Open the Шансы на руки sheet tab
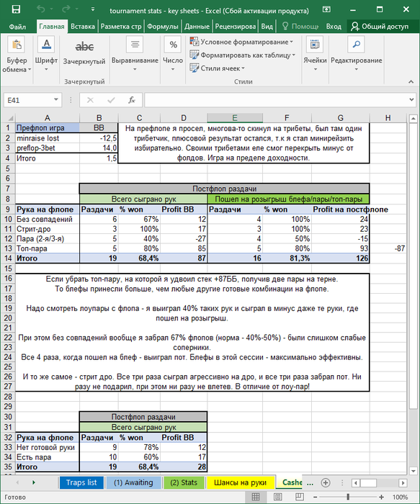Viewport: 420px width, 504px height. pos(240,482)
